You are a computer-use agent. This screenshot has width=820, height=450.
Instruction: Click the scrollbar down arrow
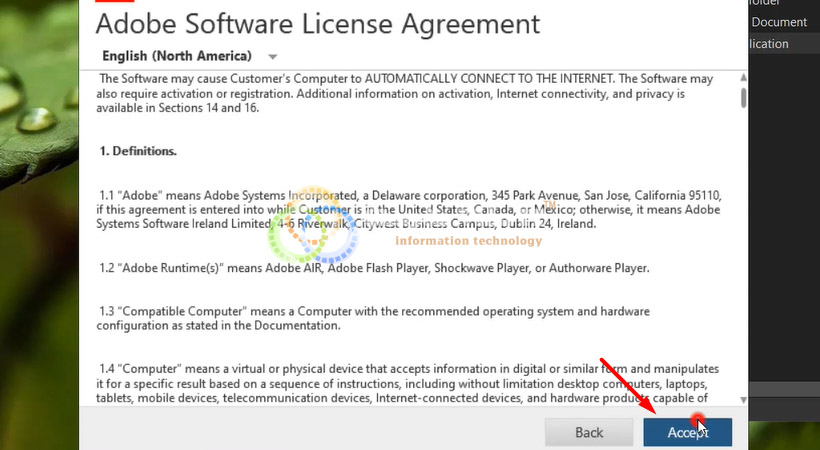click(x=743, y=400)
